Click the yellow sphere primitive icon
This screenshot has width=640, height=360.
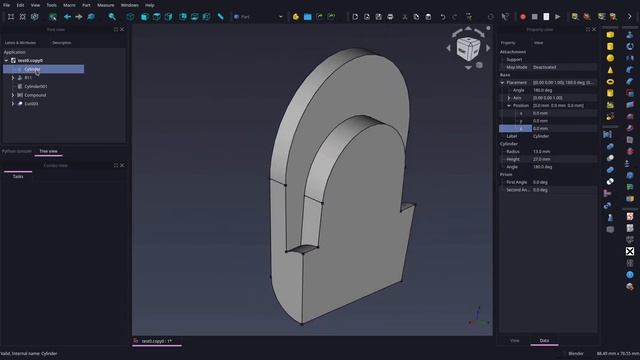click(610, 58)
